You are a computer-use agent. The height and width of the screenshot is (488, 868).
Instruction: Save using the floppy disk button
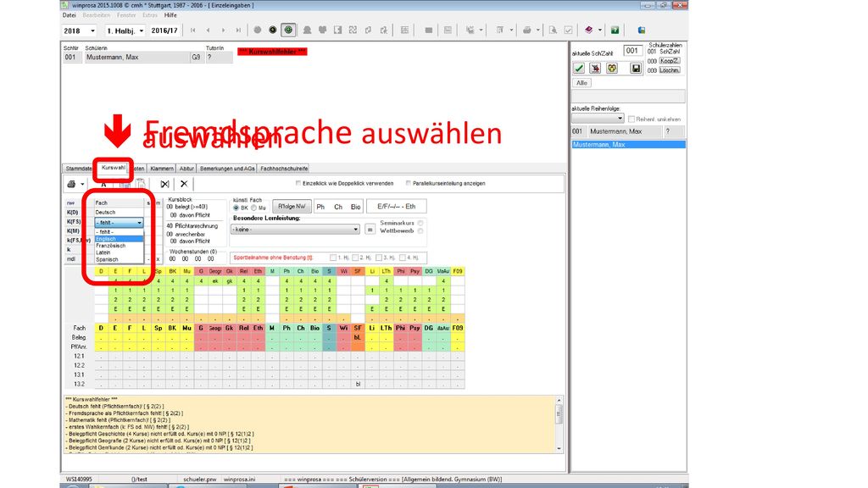636,68
